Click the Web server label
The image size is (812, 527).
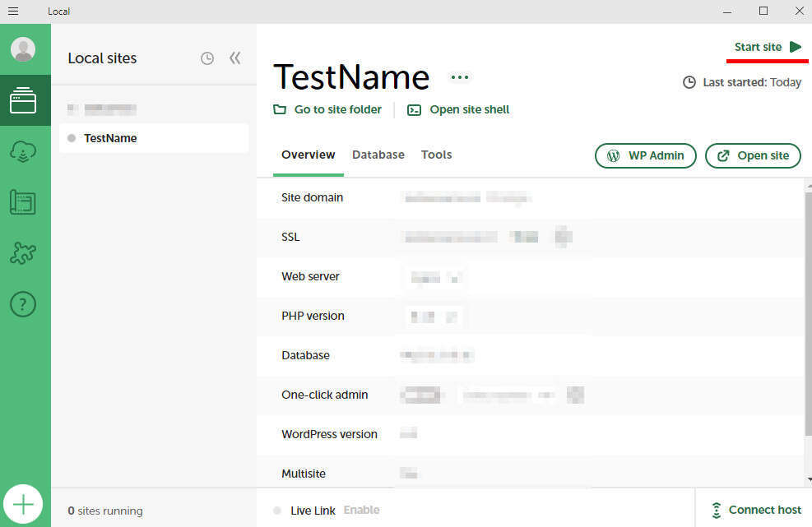point(310,276)
